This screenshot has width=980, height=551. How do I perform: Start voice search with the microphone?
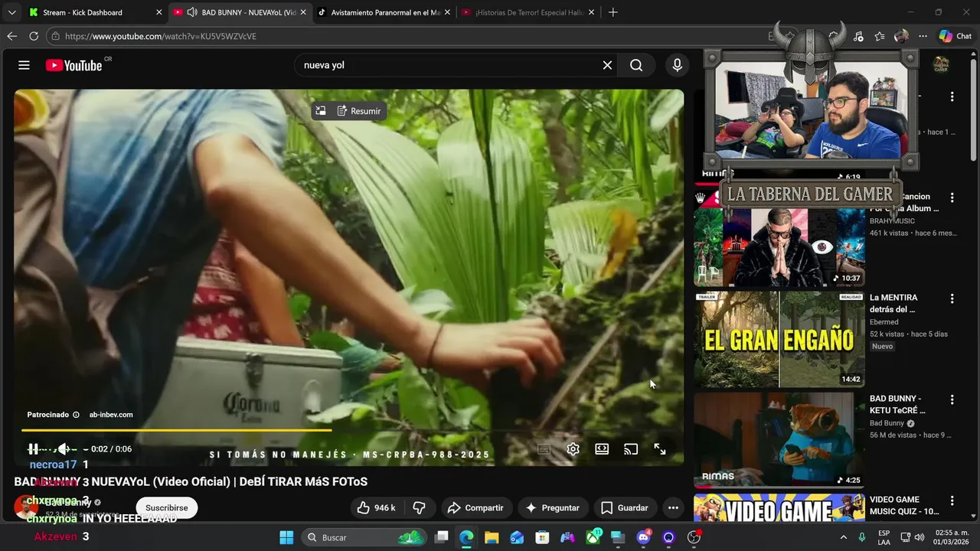pyautogui.click(x=677, y=65)
